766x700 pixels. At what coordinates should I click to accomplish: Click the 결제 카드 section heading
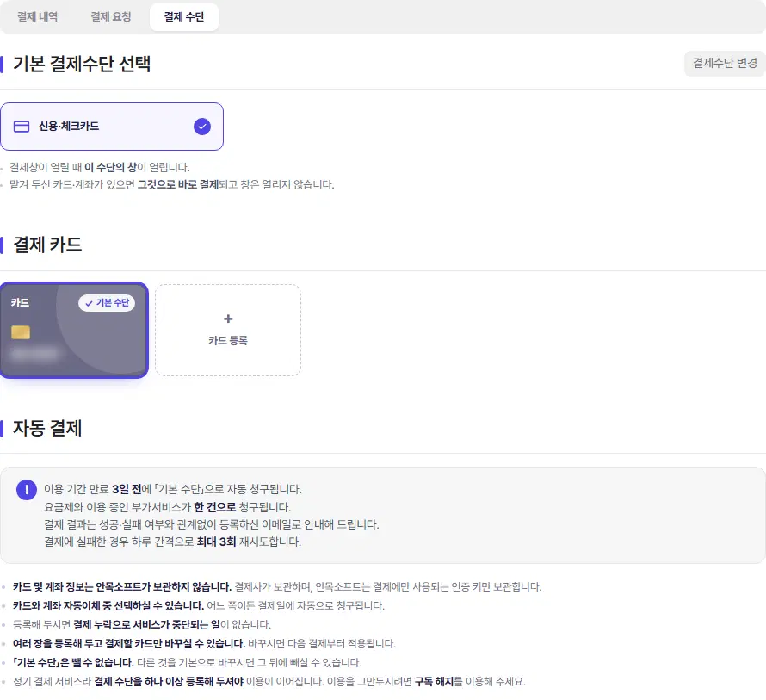click(x=47, y=245)
